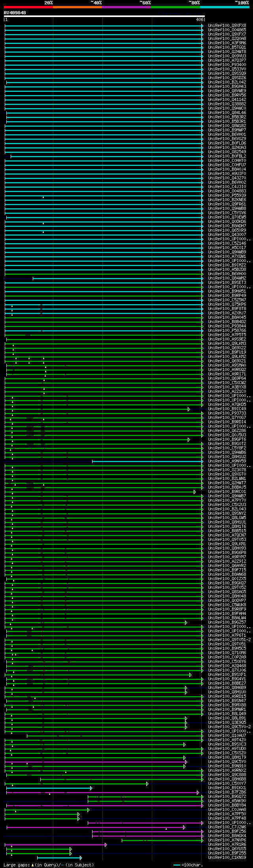The width and height of the screenshot is (253, 868).
Task: Click label UniRef100_B5B3R2
Action: click(x=227, y=117)
